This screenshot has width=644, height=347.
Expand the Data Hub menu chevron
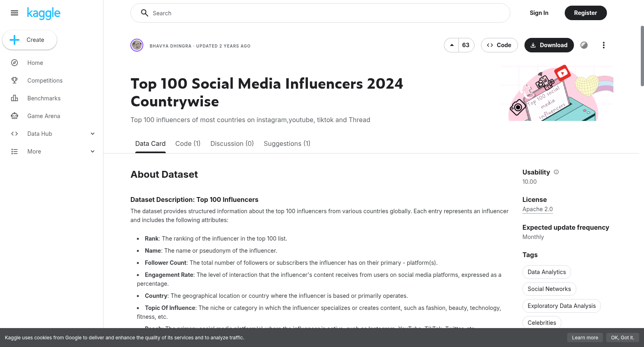point(93,134)
